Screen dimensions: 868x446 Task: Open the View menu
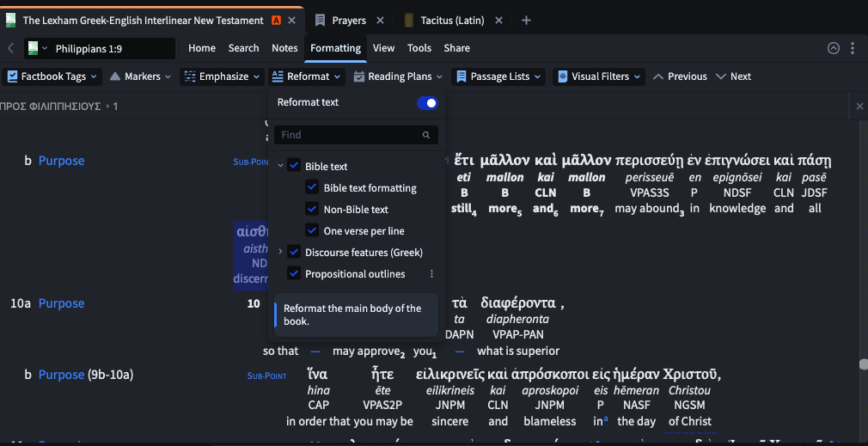pyautogui.click(x=383, y=48)
